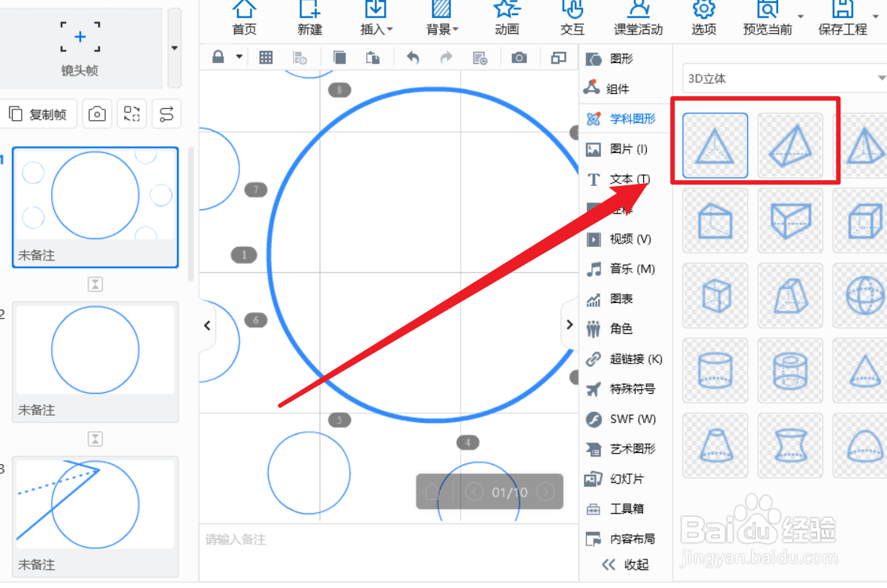The height and width of the screenshot is (588, 887).
Task: Open the grid settings icon
Action: (x=300, y=58)
